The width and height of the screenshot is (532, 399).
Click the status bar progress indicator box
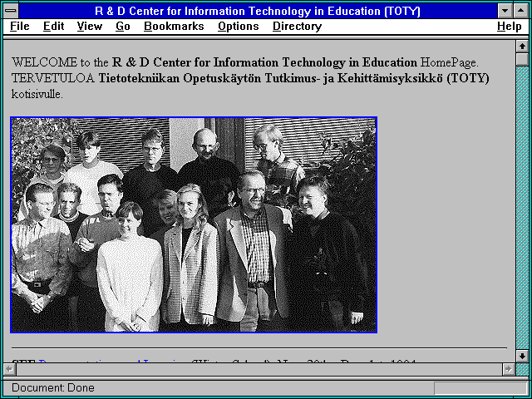tap(480, 388)
